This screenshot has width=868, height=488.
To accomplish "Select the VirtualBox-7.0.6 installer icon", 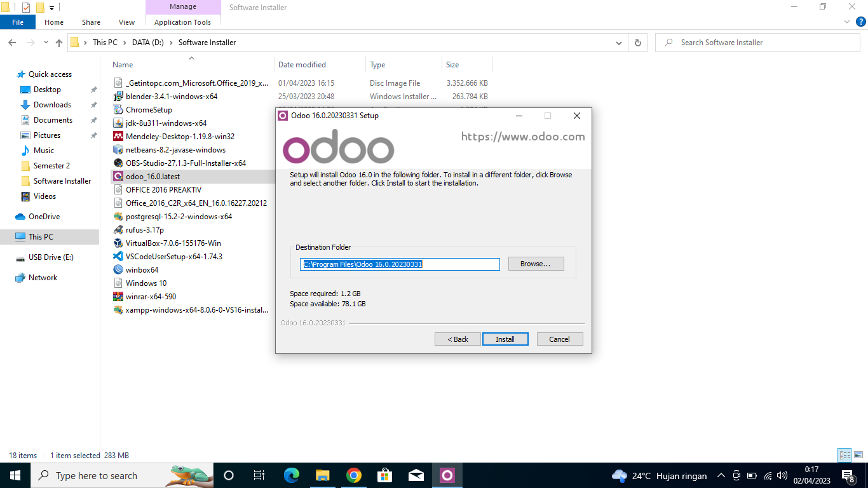I will pyautogui.click(x=118, y=243).
